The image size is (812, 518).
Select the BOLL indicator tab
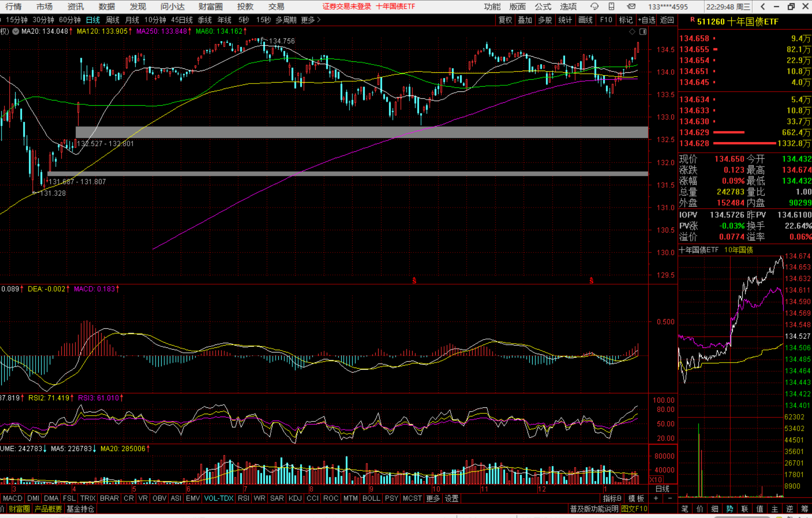click(371, 498)
